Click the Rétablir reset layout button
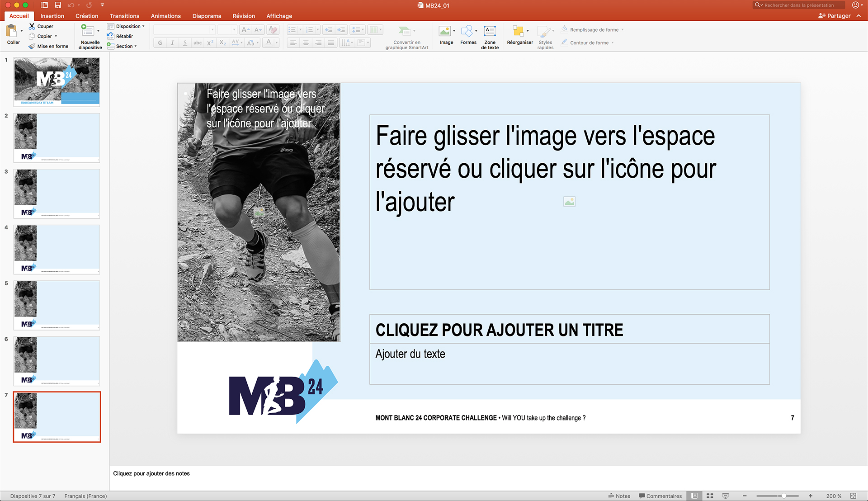This screenshot has height=501, width=868. point(120,36)
